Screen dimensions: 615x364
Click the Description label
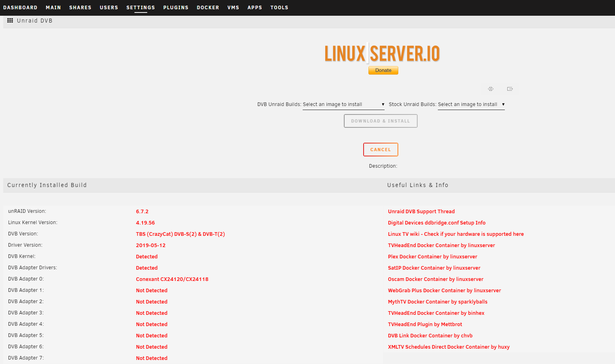click(383, 166)
